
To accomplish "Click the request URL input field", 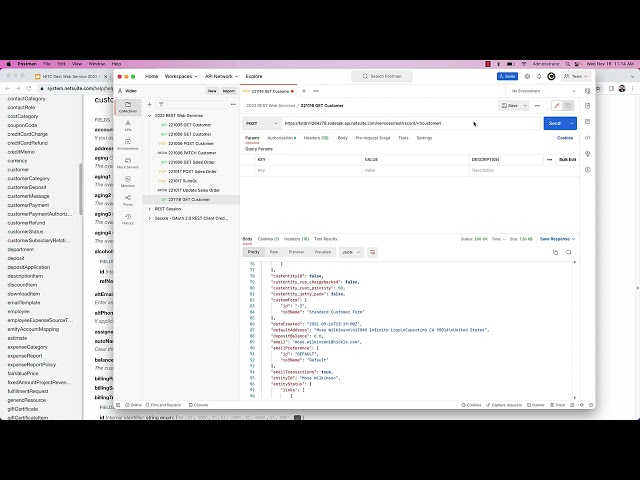I will (411, 123).
